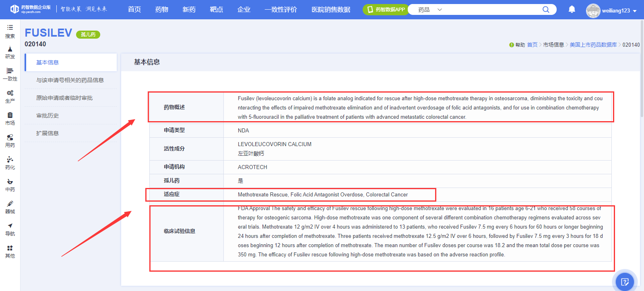Click the 申请类型 row label
644x291 pixels.
click(174, 130)
